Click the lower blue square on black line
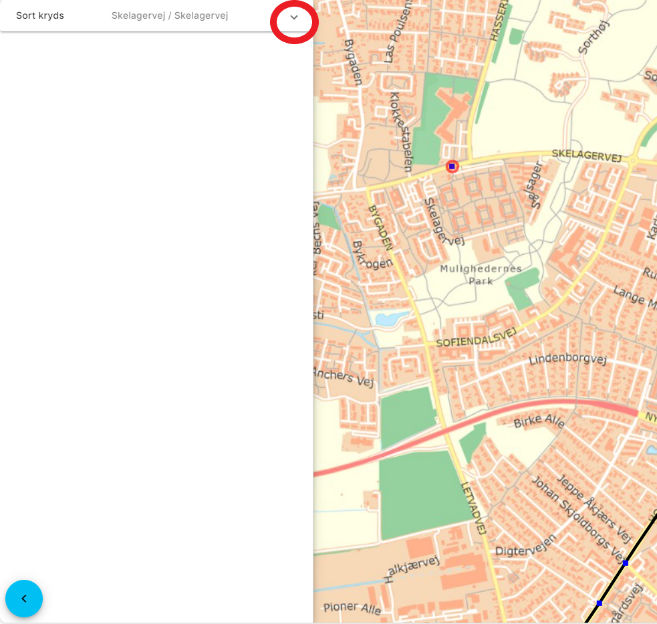657x624 pixels. tap(599, 603)
